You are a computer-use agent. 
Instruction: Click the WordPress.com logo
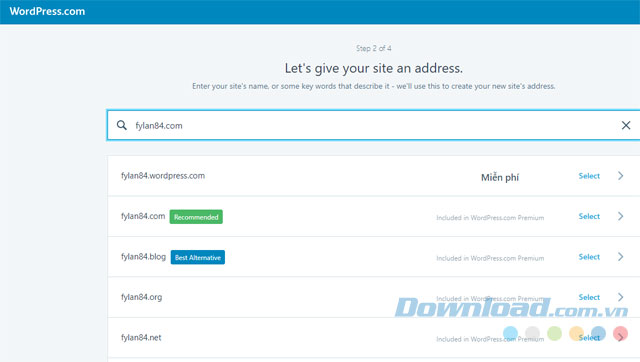tap(47, 11)
